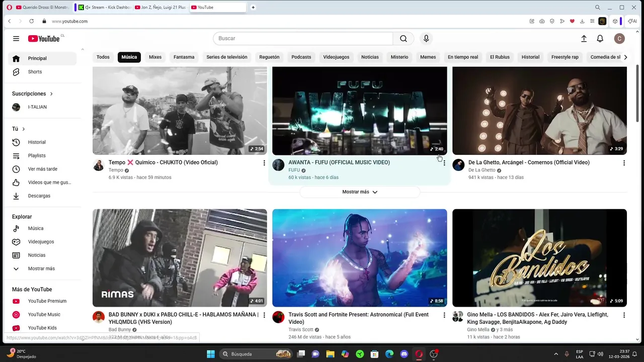The width and height of the screenshot is (644, 362).
Task: Open Playlists in sidebar
Action: pyautogui.click(x=42, y=156)
